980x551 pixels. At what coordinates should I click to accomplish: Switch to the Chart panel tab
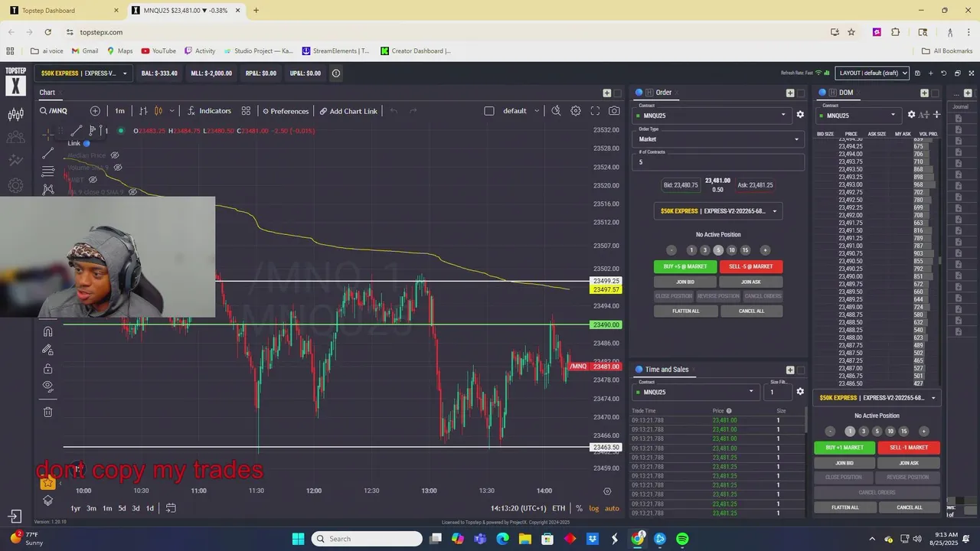[47, 93]
